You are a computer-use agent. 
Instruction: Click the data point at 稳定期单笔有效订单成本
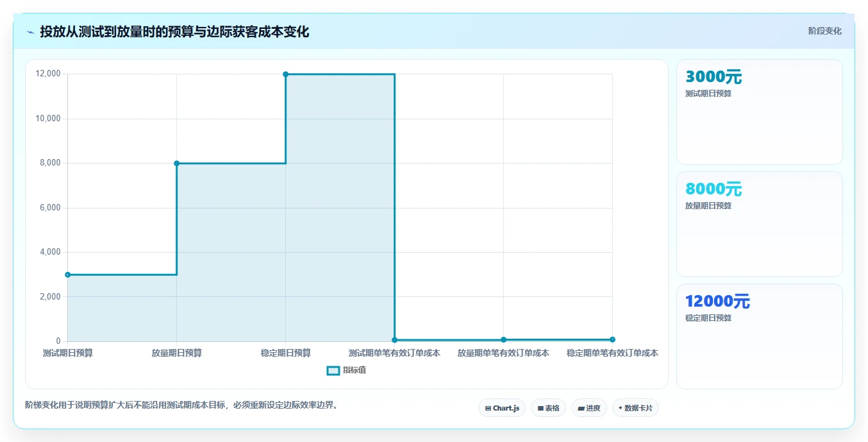tap(612, 339)
